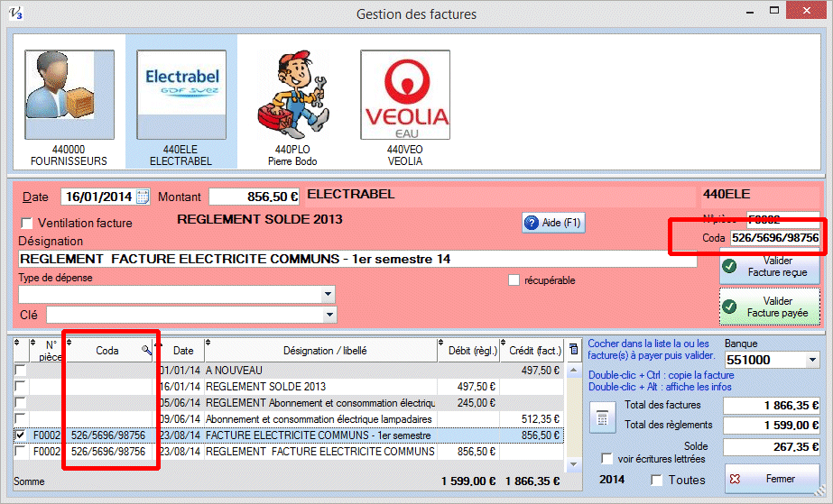This screenshot has width=833, height=504.
Task: Open the calendar picker next to the date
Action: click(143, 197)
